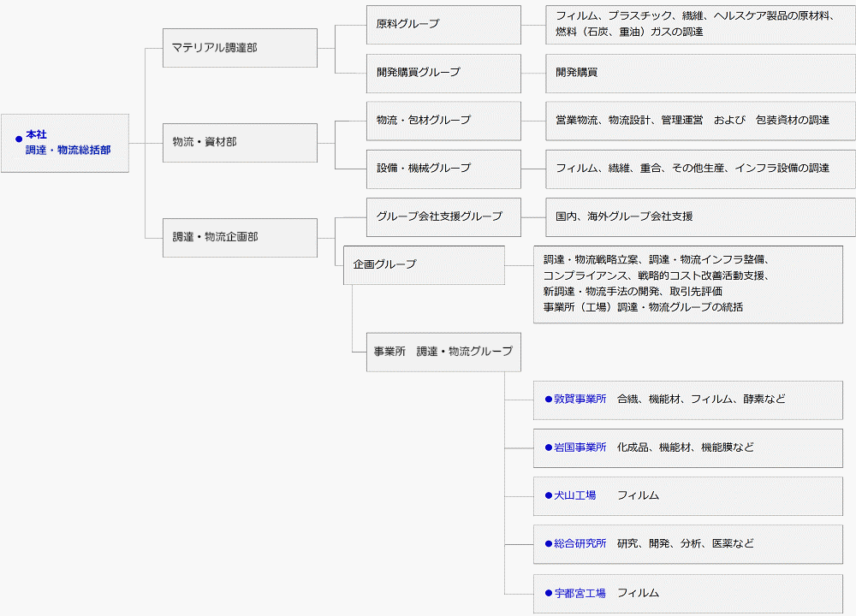Click the 原料グループ box
The width and height of the screenshot is (856, 616).
click(443, 25)
